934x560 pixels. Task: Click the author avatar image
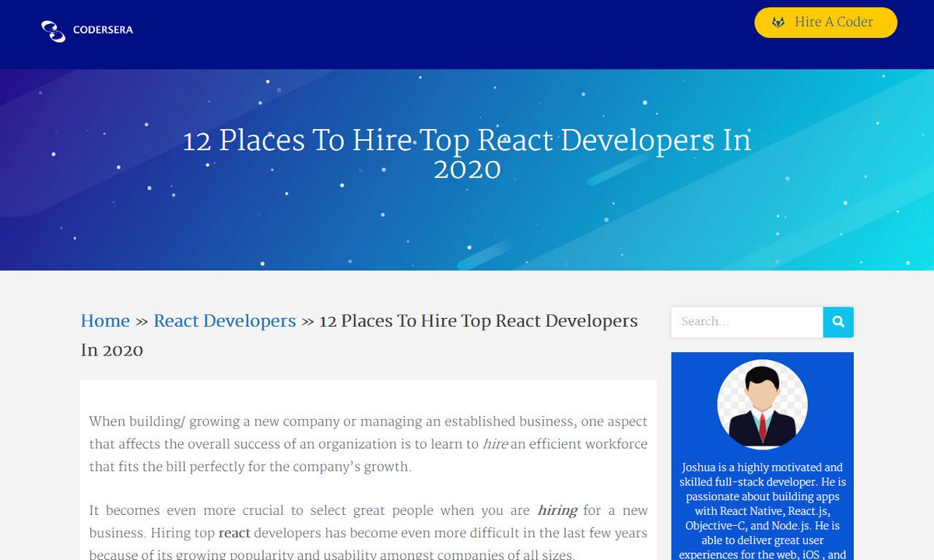pos(762,404)
